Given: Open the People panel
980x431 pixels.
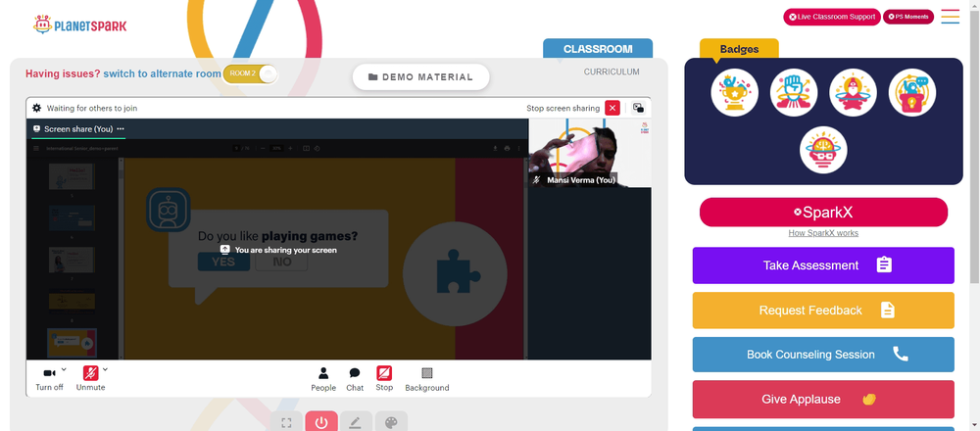Looking at the screenshot, I should click(x=323, y=379).
